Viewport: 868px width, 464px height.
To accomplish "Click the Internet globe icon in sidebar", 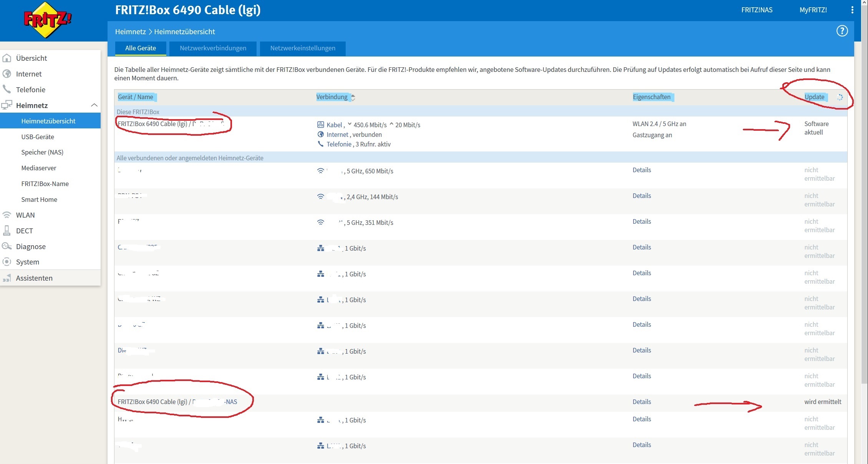I will click(x=7, y=74).
